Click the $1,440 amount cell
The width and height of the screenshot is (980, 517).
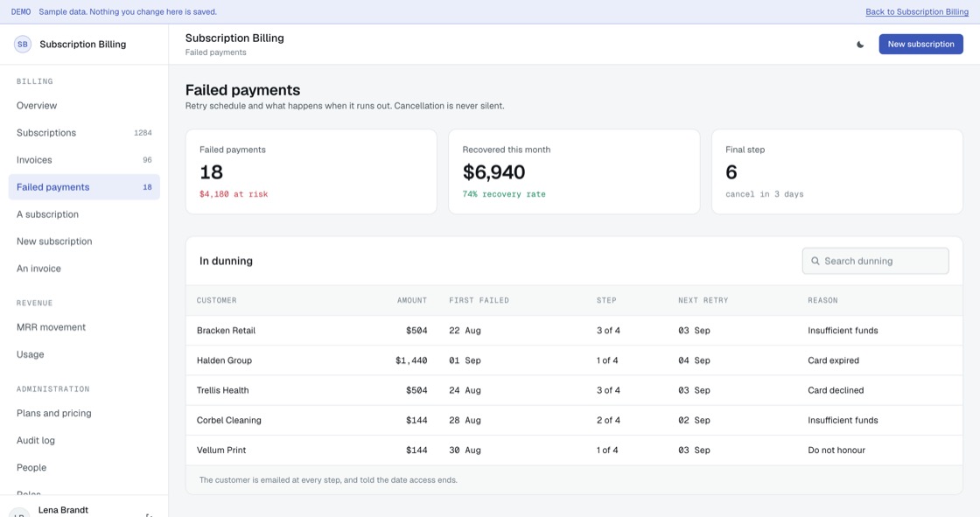pyautogui.click(x=411, y=360)
